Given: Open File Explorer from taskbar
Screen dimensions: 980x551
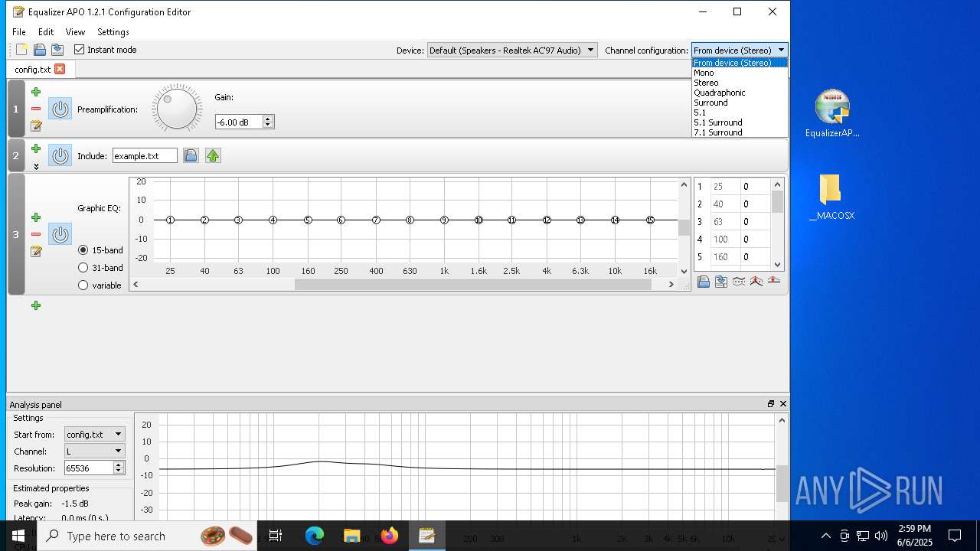Looking at the screenshot, I should pyautogui.click(x=352, y=536).
